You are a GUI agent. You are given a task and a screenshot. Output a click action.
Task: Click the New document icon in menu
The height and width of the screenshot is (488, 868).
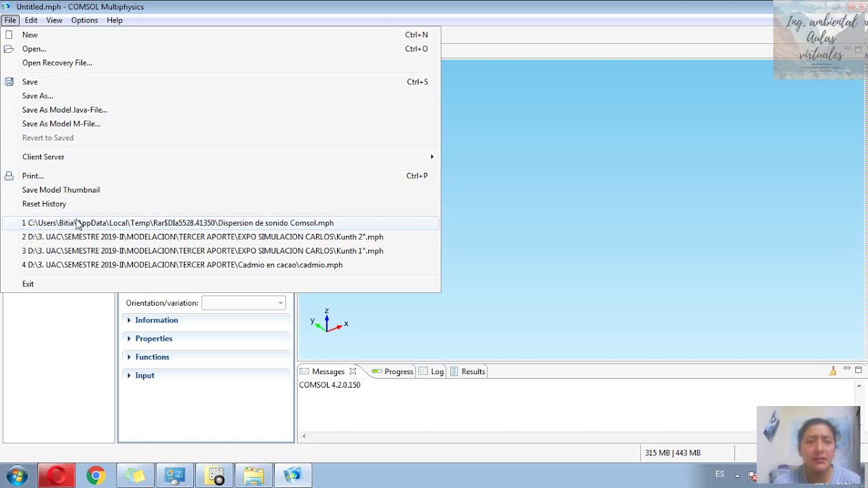[x=9, y=35]
